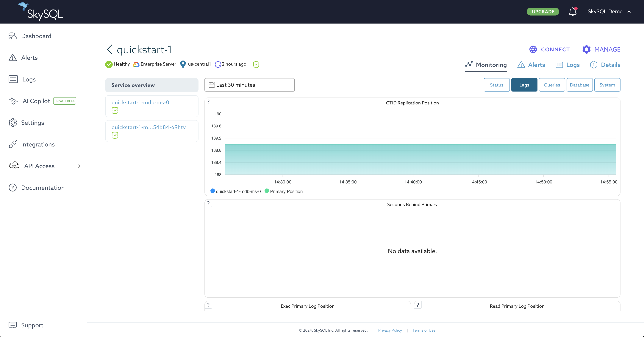Open the Last 30 minutes time range dropdown
The width and height of the screenshot is (644, 337).
[x=249, y=85]
